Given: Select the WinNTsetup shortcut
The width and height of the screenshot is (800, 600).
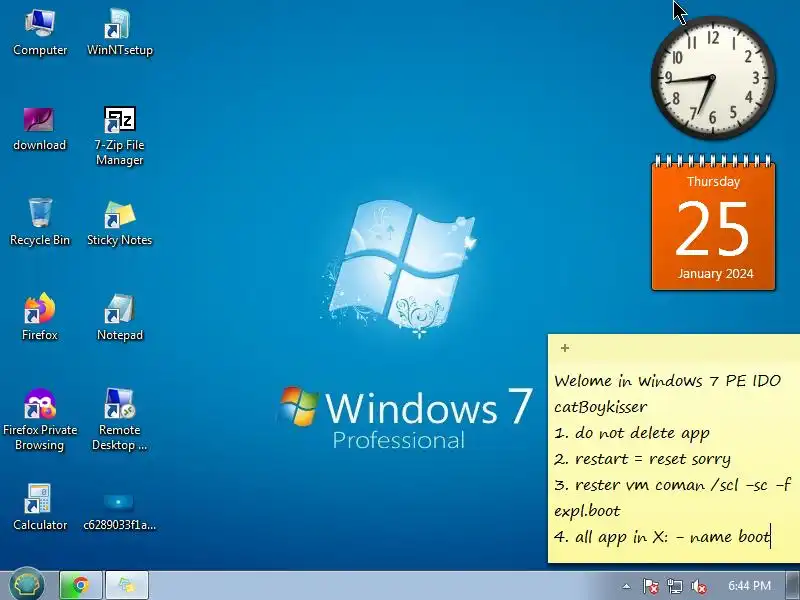Looking at the screenshot, I should (119, 33).
